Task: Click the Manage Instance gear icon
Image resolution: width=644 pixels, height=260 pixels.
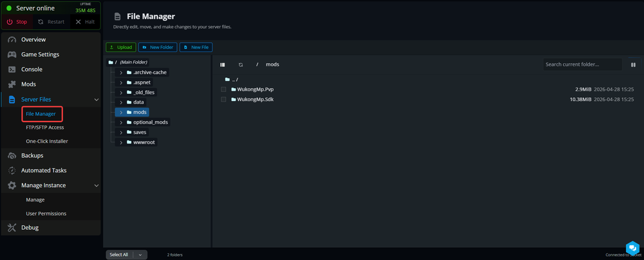Action: click(12, 185)
